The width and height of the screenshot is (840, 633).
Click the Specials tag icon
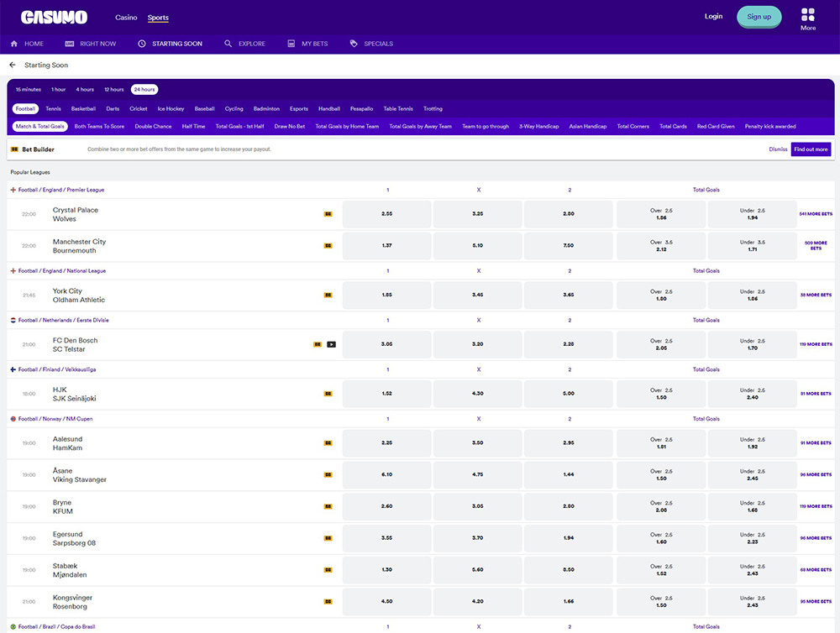pos(354,44)
